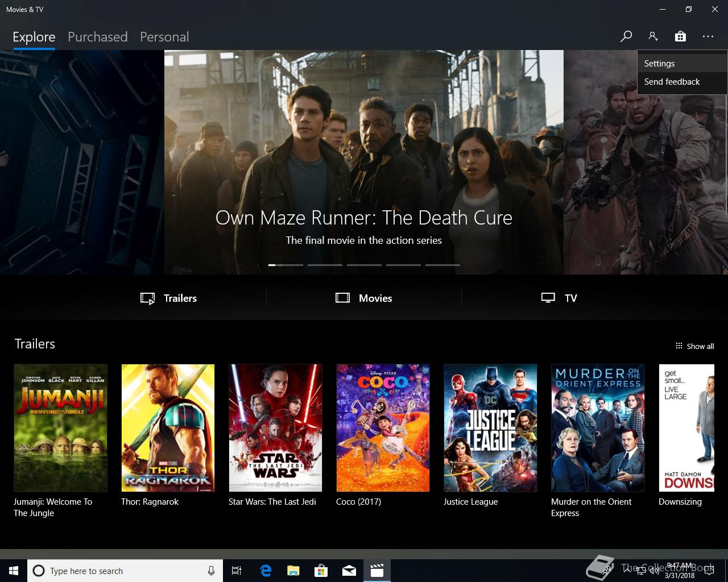728x582 pixels.
Task: Open the account sign-in icon
Action: 653,36
